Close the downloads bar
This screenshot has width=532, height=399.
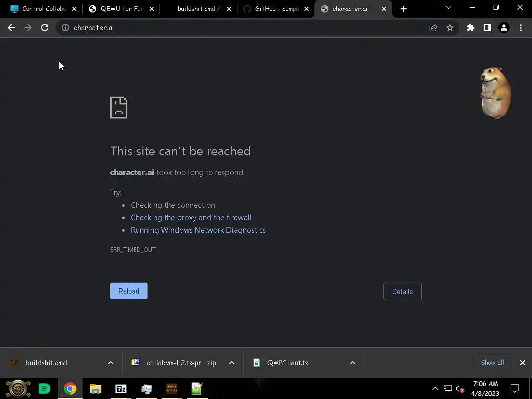(523, 363)
